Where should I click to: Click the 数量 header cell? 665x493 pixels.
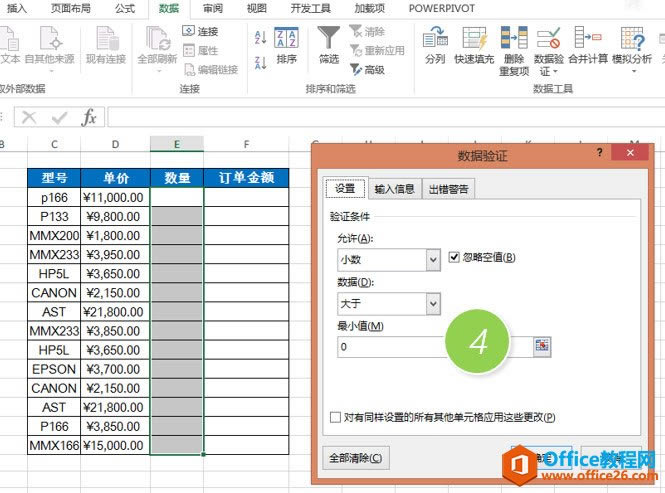coord(177,178)
